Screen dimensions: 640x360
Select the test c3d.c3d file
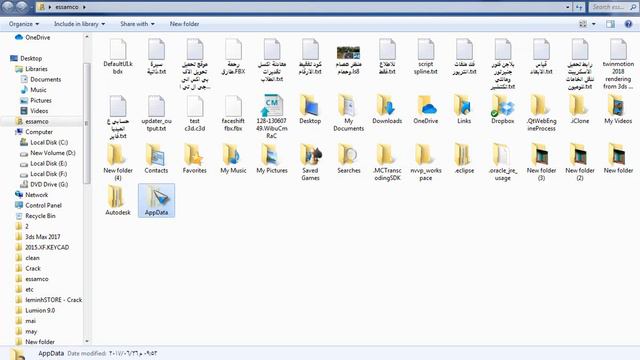click(195, 113)
